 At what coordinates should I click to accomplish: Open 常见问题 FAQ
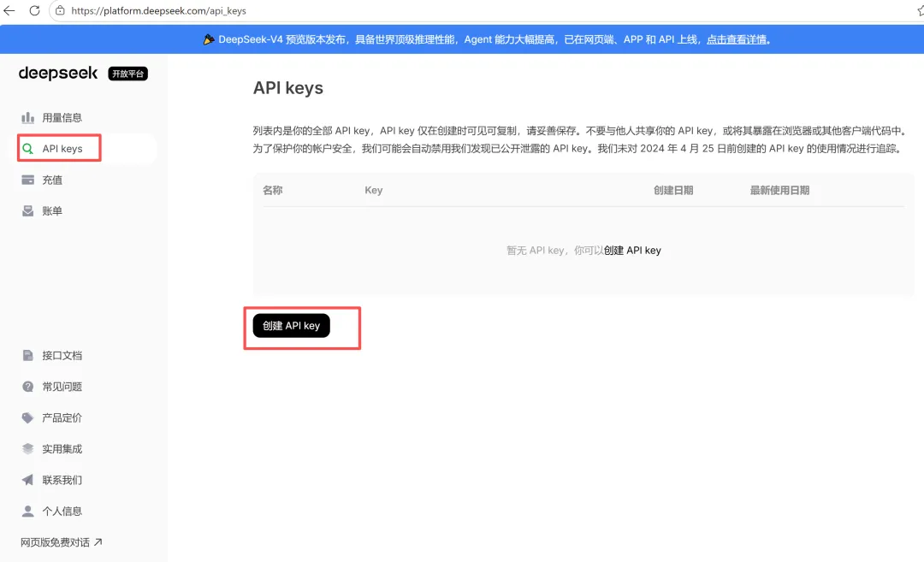(62, 387)
